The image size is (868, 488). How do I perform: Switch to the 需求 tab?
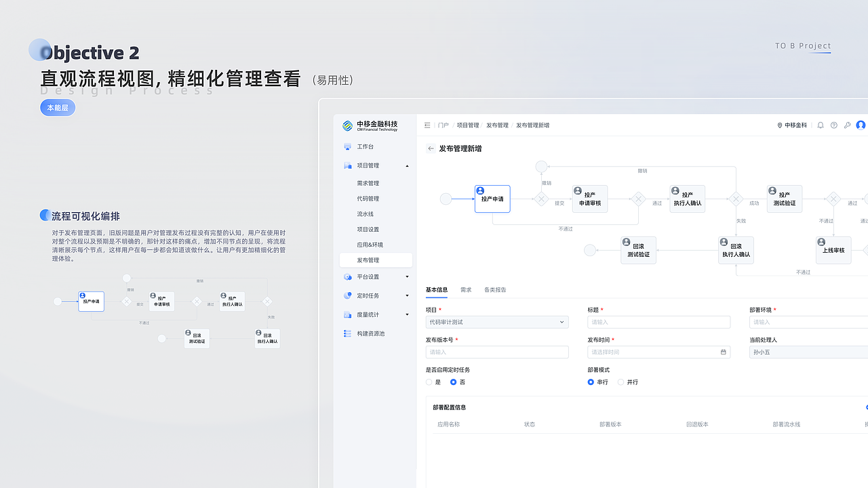[466, 290]
